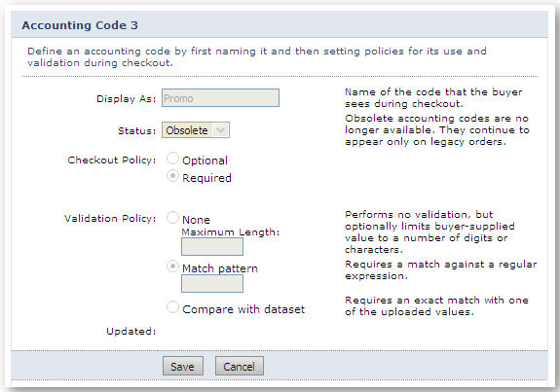Viewport: 560px width, 392px height.
Task: Click the Accounting Code 3 header title
Action: coord(80,25)
